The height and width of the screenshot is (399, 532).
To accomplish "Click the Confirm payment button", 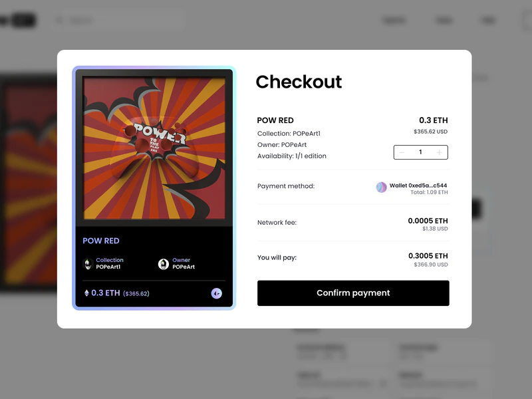I will click(353, 293).
